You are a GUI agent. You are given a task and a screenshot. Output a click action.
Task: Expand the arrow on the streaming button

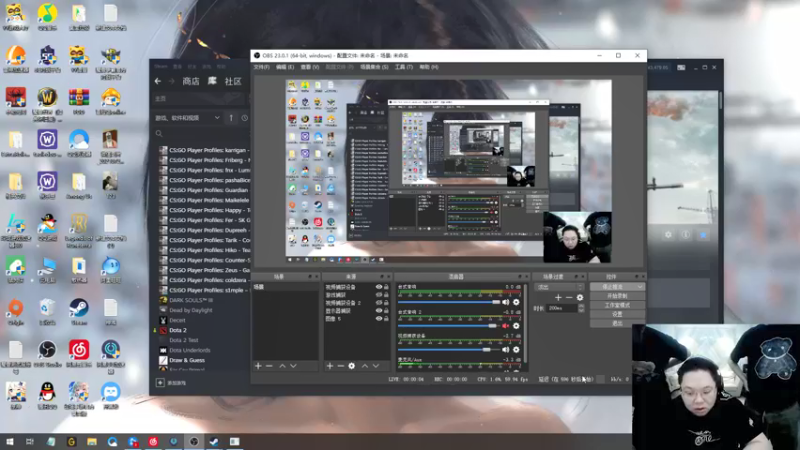[x=640, y=287]
